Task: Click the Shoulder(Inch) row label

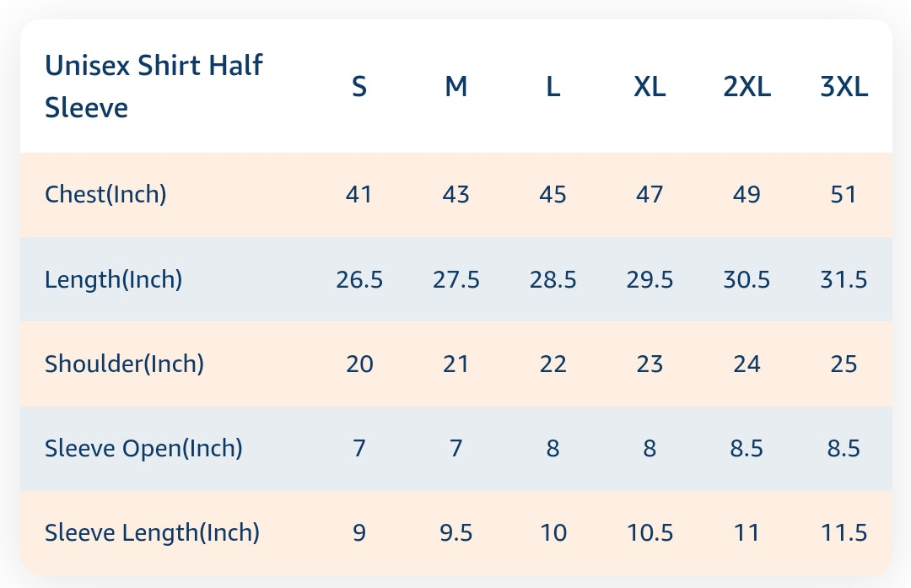Action: pyautogui.click(x=124, y=364)
